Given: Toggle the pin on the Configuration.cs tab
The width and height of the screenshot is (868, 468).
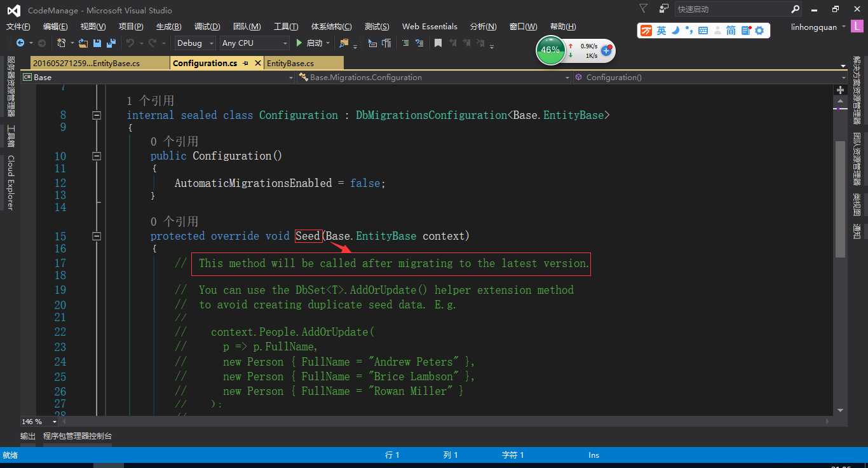Looking at the screenshot, I should tap(246, 63).
